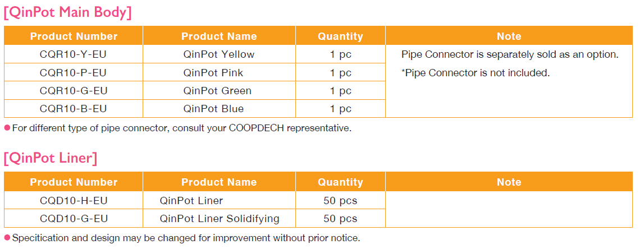Click the QinPot Main Body section heading
This screenshot has width=644, height=249.
coord(67,12)
